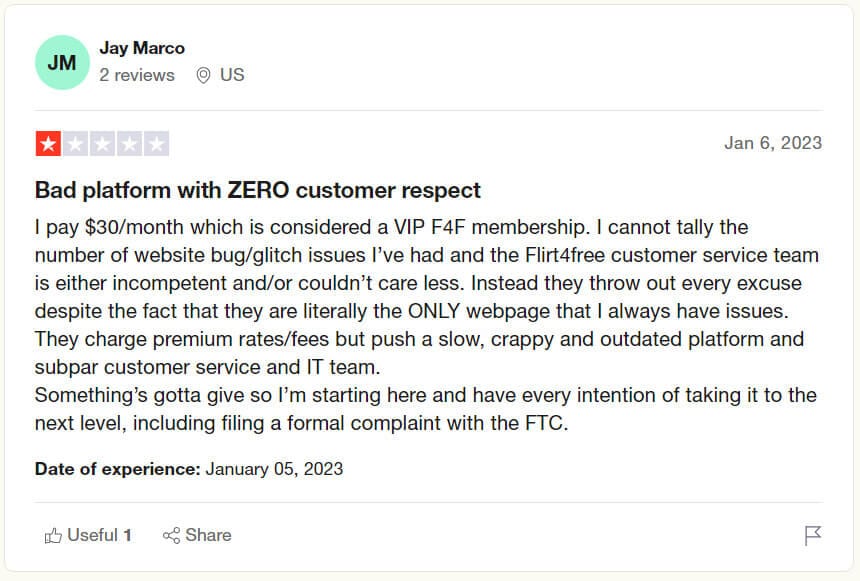Open the '2 reviews' count link
The height and width of the screenshot is (581, 860).
click(x=137, y=75)
